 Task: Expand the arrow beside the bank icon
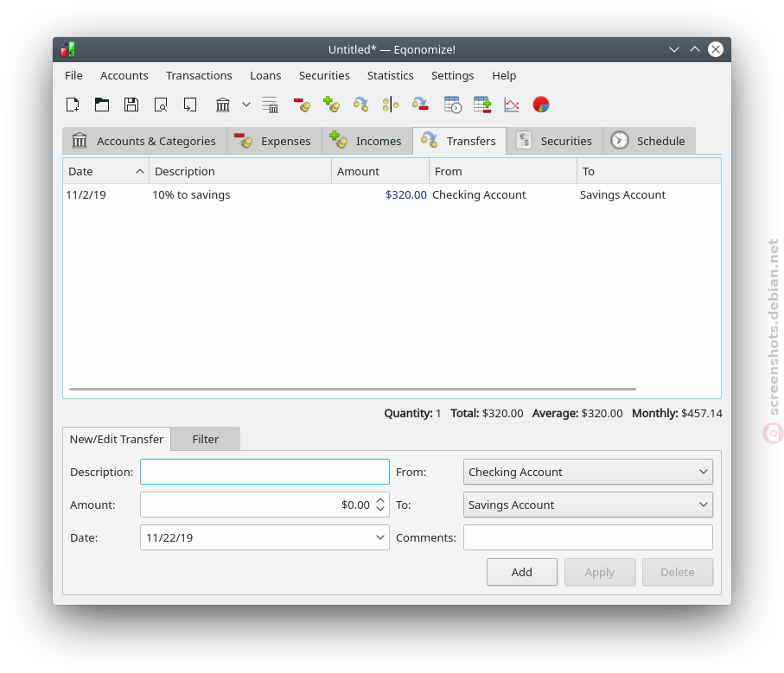click(246, 105)
